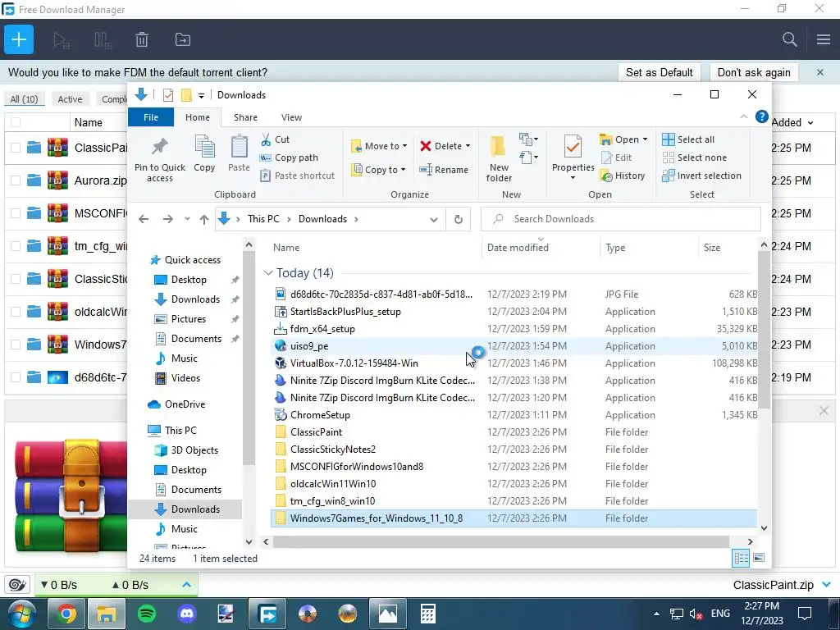840x630 pixels.
Task: Click Copy path command
Action: pyautogui.click(x=290, y=157)
